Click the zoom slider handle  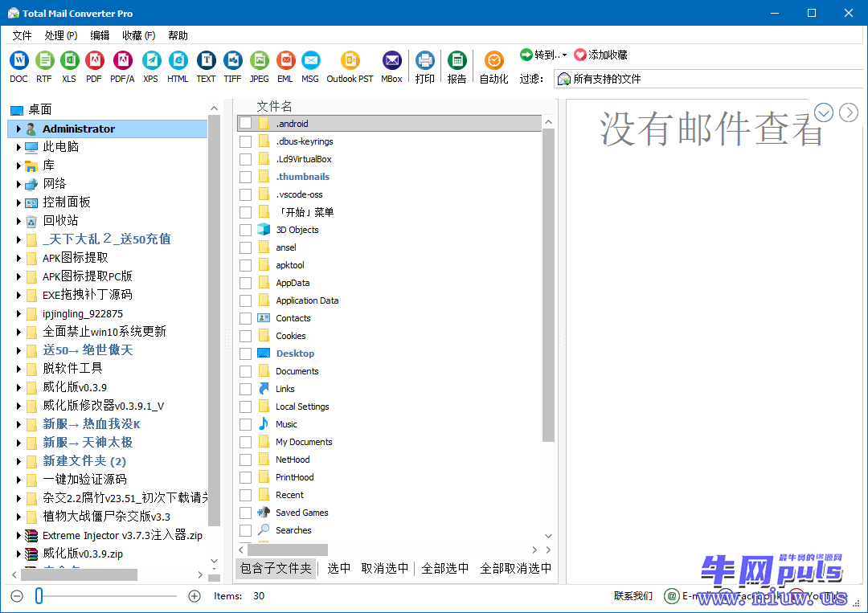point(39,596)
